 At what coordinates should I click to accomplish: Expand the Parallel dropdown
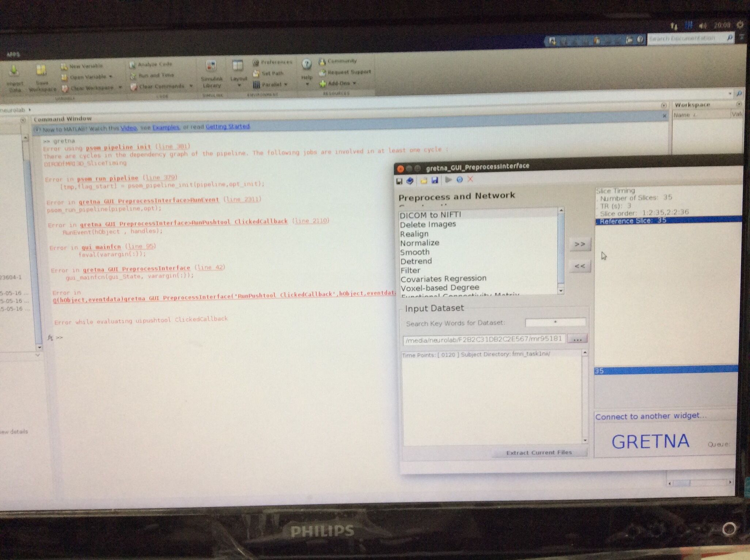(x=286, y=84)
